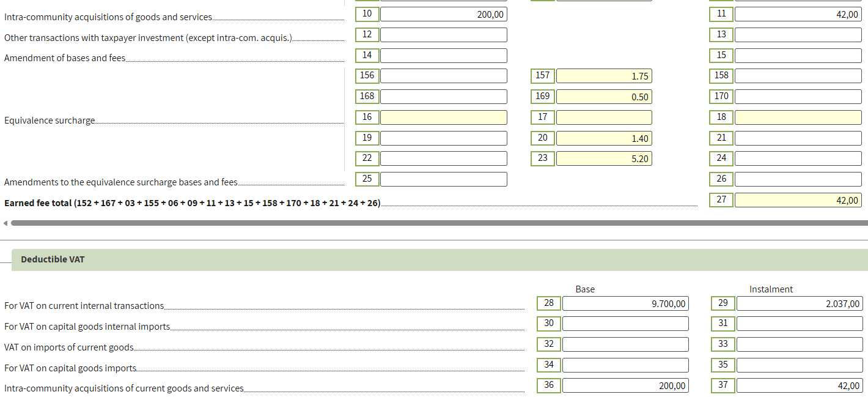Select the empty field for box 12
The width and height of the screenshot is (868, 397).
[x=443, y=35]
